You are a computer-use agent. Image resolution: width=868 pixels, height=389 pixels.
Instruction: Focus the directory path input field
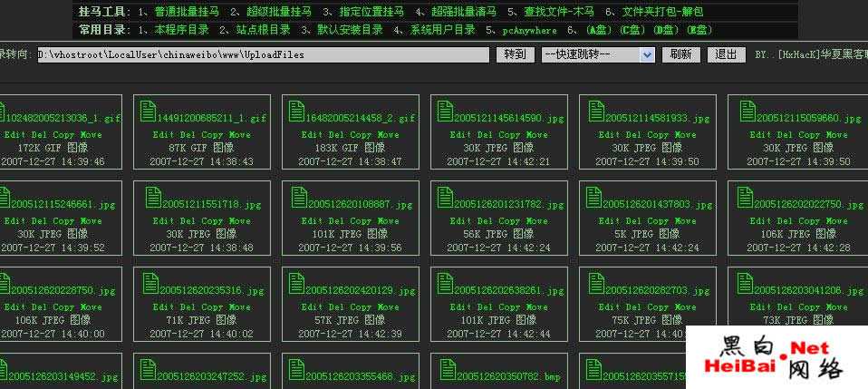click(264, 54)
